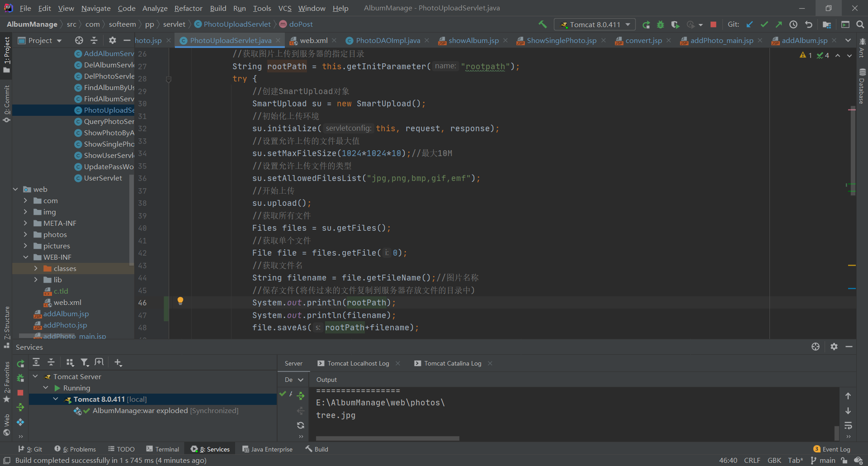Collapse the Running node in Services
This screenshot has width=868, height=466.
tap(45, 388)
